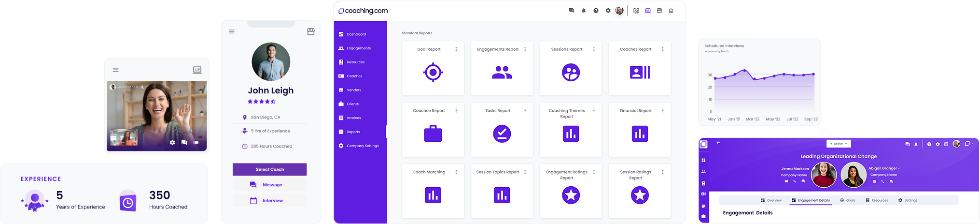This screenshot has height=224, width=980.
Task: Click contact card icon on video call card
Action: (197, 70)
